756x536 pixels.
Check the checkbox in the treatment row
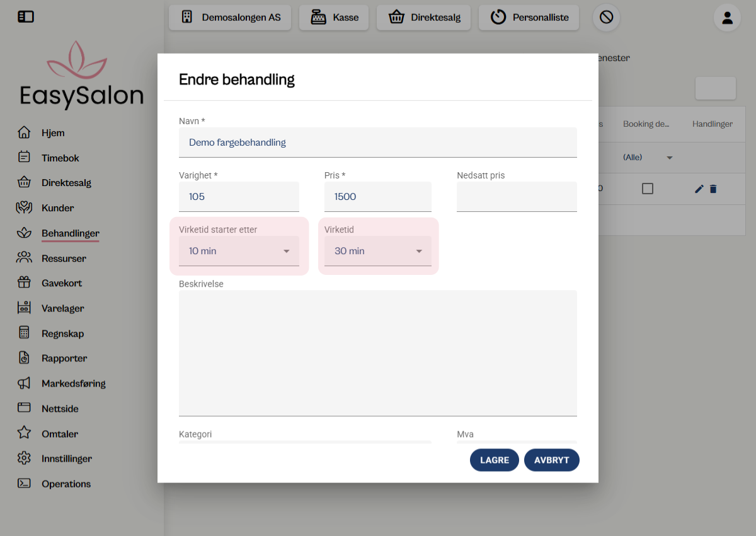[648, 188]
